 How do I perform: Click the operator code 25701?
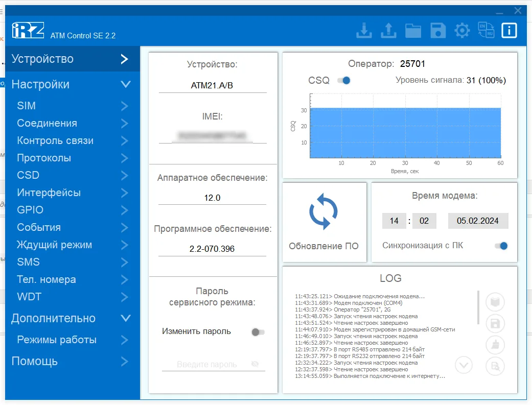click(x=412, y=64)
